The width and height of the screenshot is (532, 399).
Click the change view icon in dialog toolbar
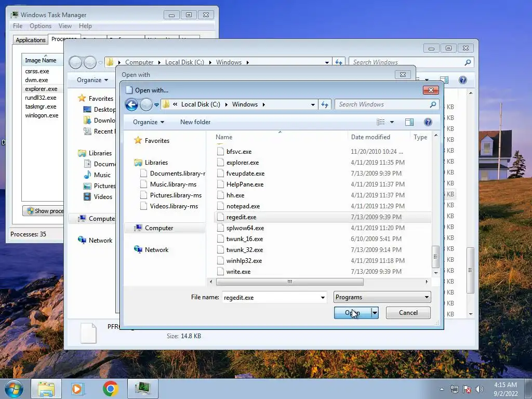381,122
